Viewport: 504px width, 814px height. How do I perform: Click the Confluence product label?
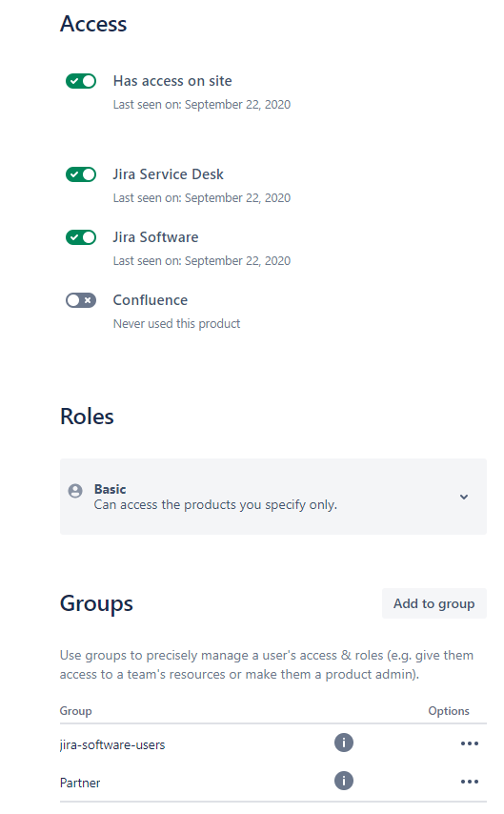151,299
